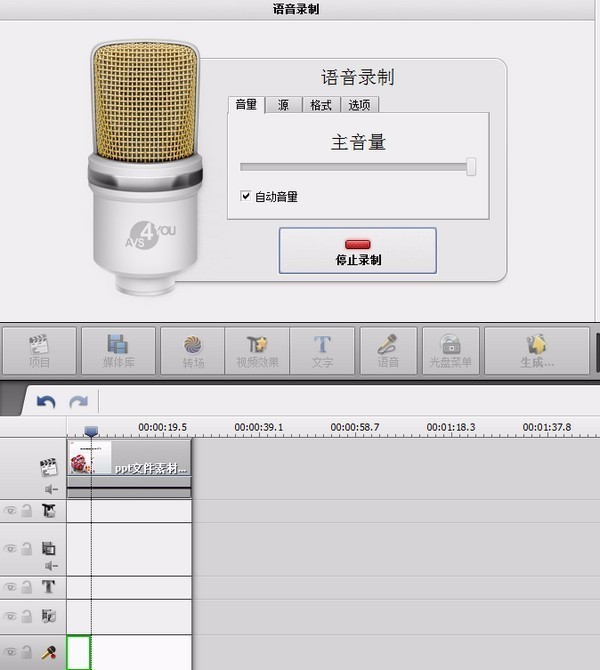Click the text track T icon

click(48, 587)
